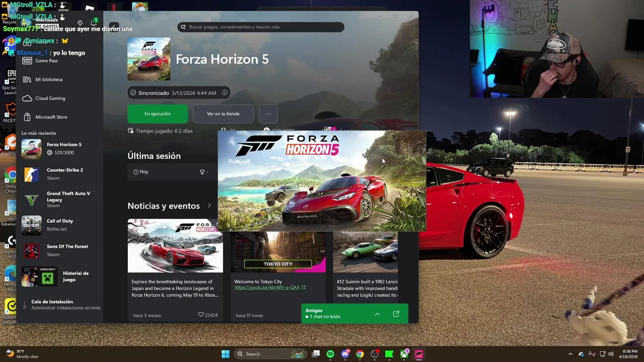Click the info icon next to Sincronizado date
Screen dimensions: 644x362
(x=225, y=93)
